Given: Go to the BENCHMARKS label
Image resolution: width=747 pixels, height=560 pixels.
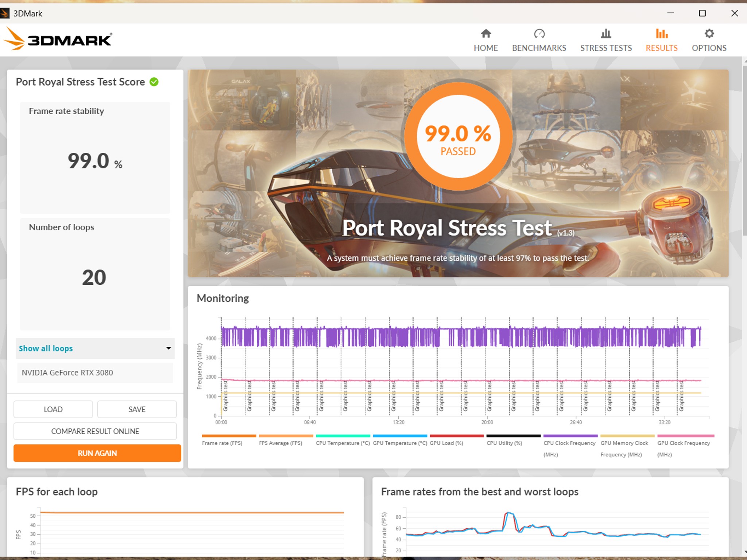Looking at the screenshot, I should click(539, 48).
